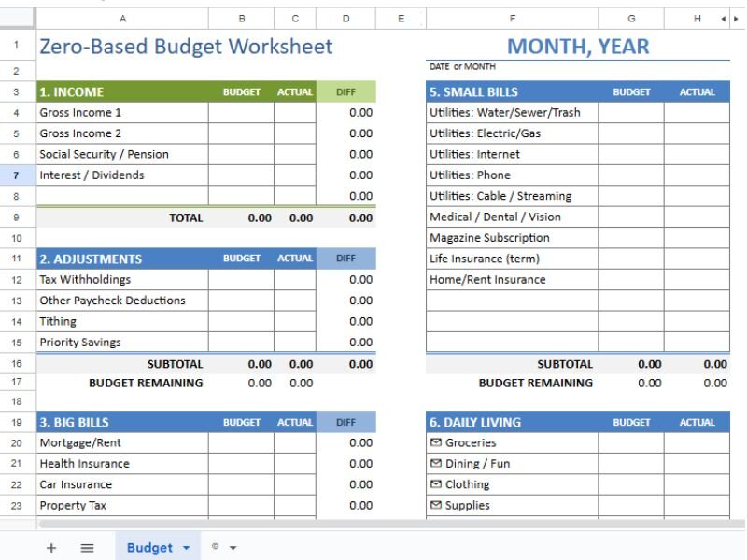Screen dimensions: 747x560
Task: Select the Utilities: Internet cell
Action: pos(512,154)
